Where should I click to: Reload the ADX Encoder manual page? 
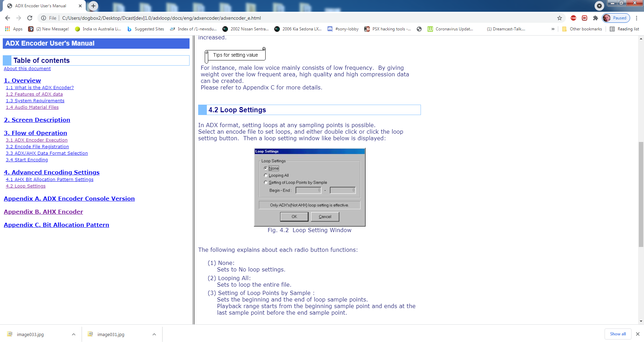[x=30, y=18]
